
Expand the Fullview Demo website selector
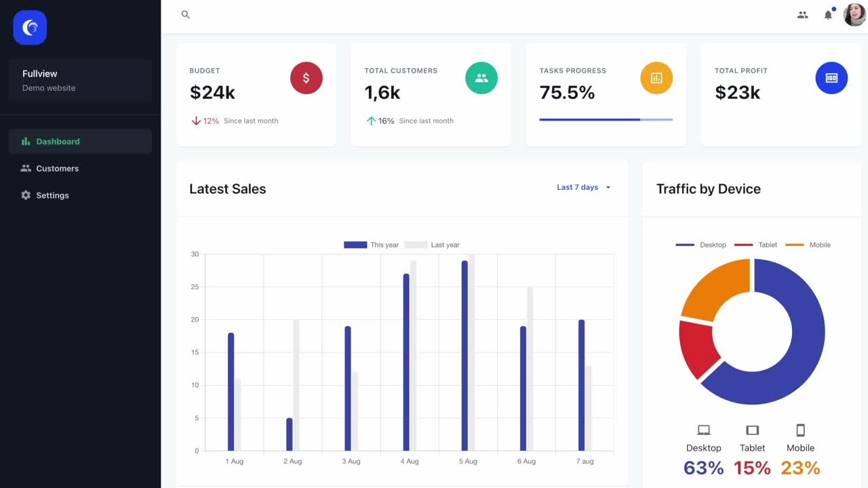point(80,80)
